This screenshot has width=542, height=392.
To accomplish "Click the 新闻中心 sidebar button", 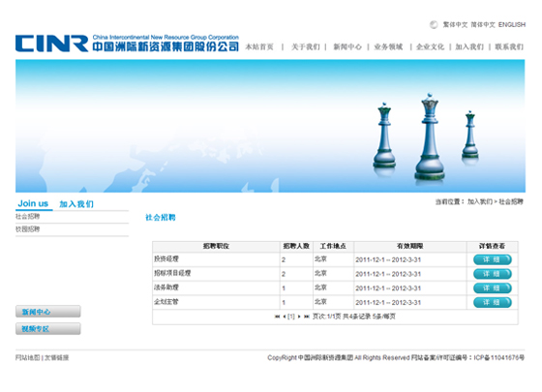I will point(48,312).
